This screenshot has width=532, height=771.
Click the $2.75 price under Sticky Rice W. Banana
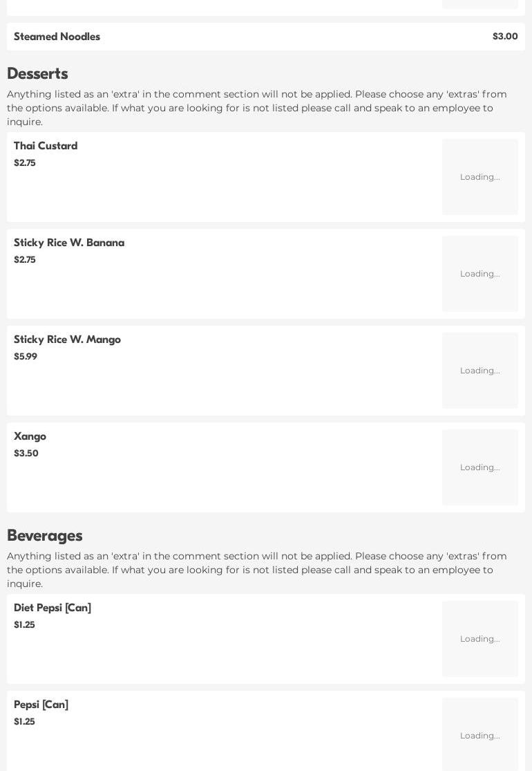(x=25, y=260)
